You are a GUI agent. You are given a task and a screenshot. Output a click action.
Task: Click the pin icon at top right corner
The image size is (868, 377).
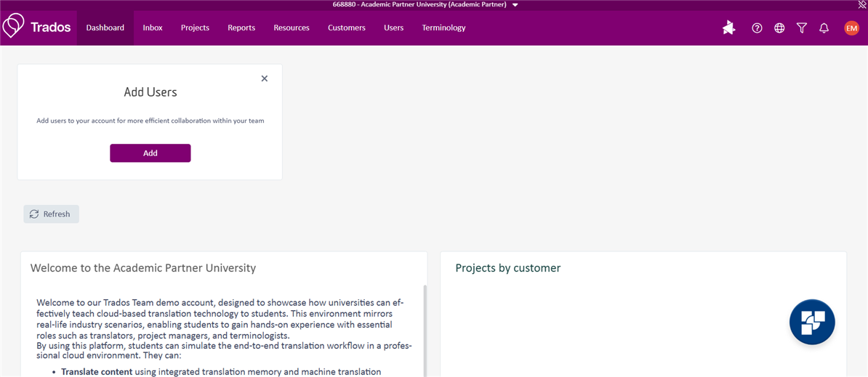tap(862, 4)
